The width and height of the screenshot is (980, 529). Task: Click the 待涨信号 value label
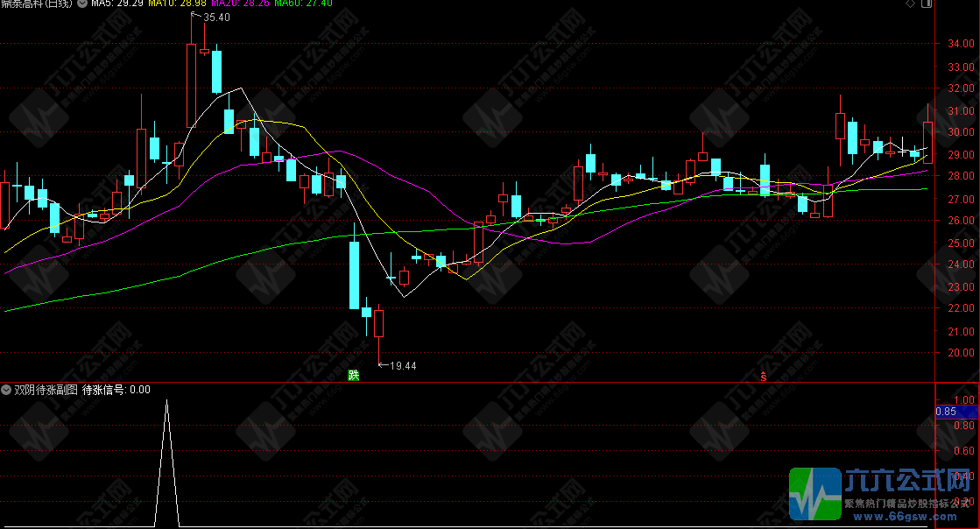click(x=116, y=390)
